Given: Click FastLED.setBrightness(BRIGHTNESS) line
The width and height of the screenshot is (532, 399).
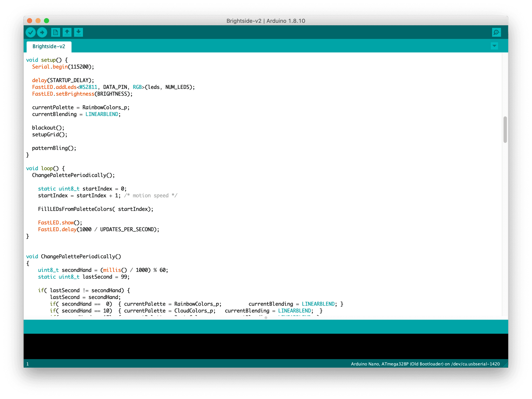Looking at the screenshot, I should point(82,94).
